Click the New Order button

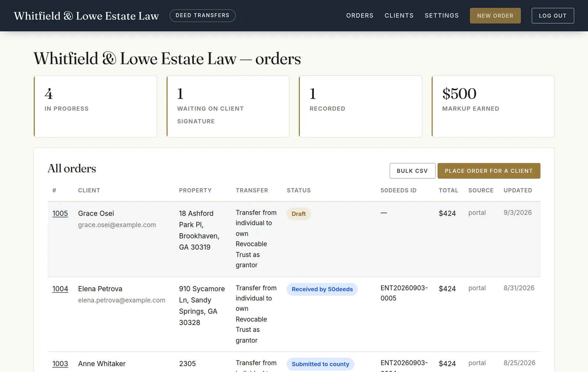[x=495, y=15]
